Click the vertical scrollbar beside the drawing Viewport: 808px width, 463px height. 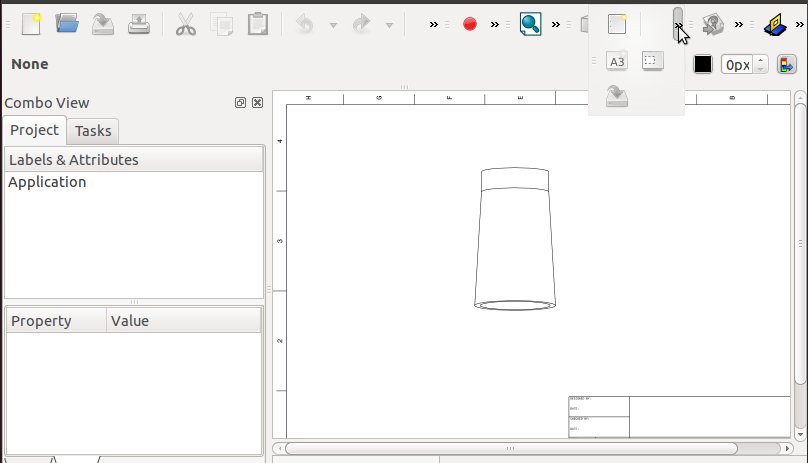[800, 243]
